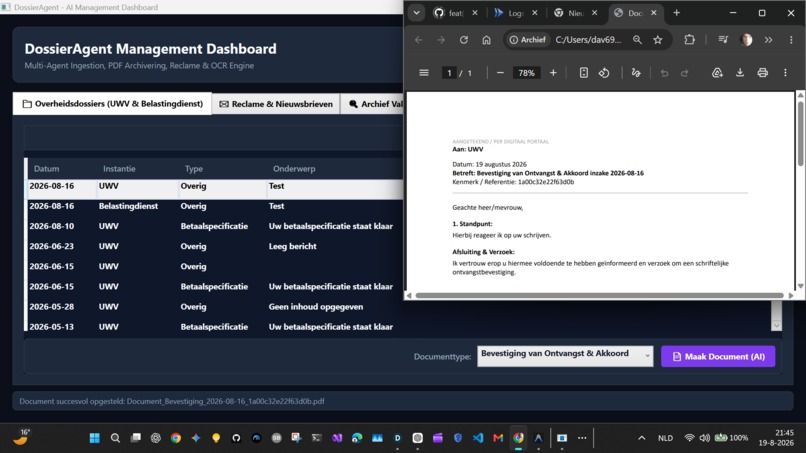Reload the browser page
806x453 pixels.
(x=464, y=40)
